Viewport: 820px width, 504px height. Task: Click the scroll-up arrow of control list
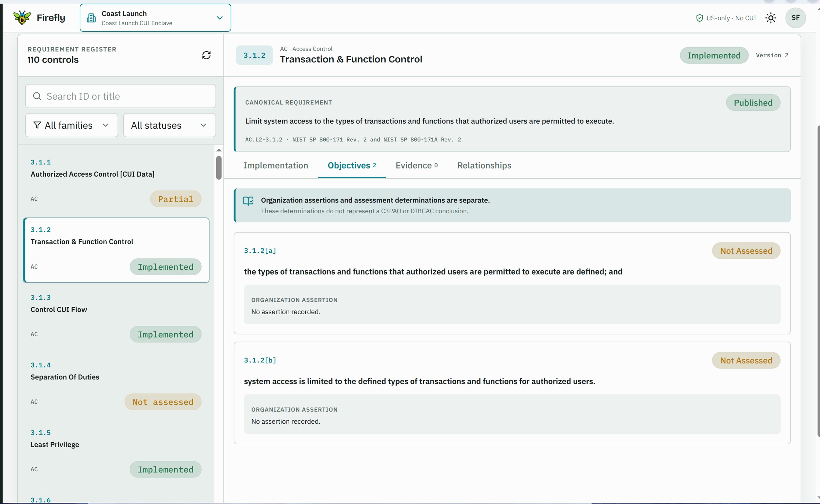coord(218,150)
